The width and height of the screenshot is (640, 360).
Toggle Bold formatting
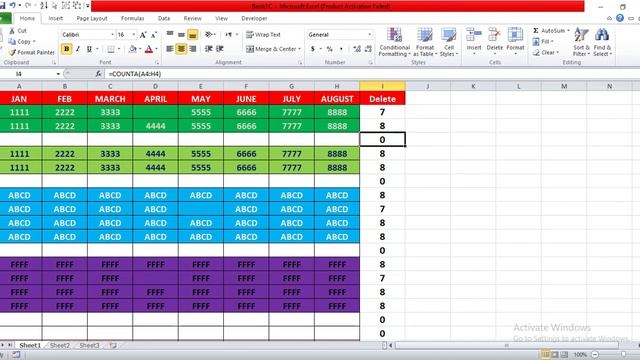click(67, 49)
